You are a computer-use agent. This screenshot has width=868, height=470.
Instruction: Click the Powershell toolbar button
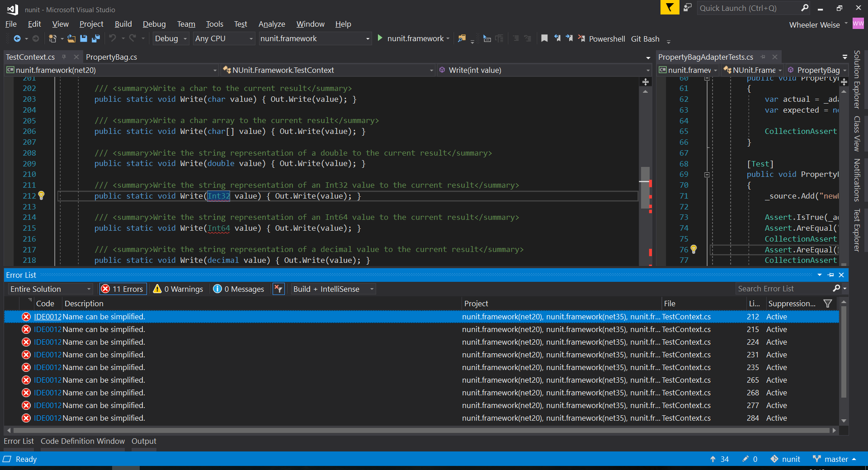pyautogui.click(x=607, y=39)
